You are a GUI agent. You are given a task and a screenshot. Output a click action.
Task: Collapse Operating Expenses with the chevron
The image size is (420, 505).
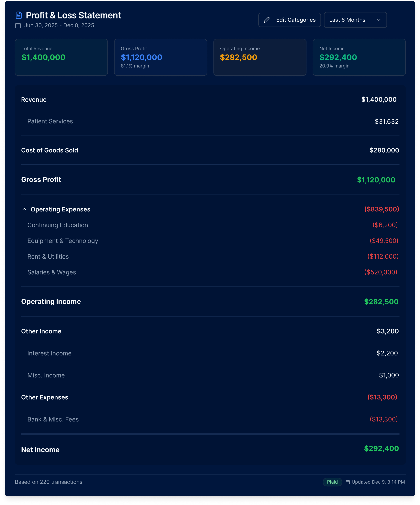pos(24,209)
